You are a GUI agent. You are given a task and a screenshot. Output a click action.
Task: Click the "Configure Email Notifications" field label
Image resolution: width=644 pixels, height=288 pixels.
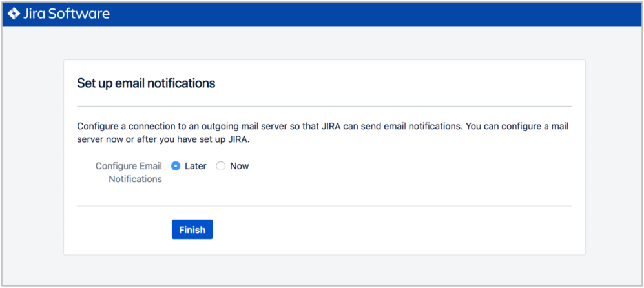(129, 172)
